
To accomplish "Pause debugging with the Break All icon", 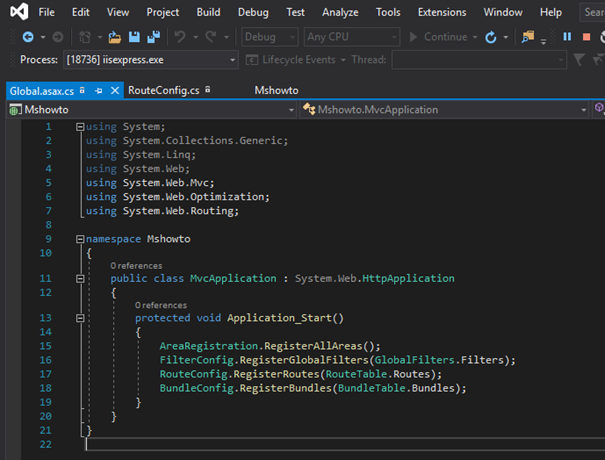I will pos(567,37).
